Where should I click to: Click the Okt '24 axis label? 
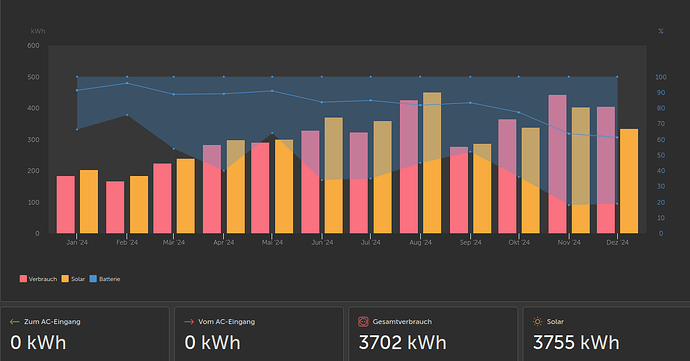(x=519, y=243)
